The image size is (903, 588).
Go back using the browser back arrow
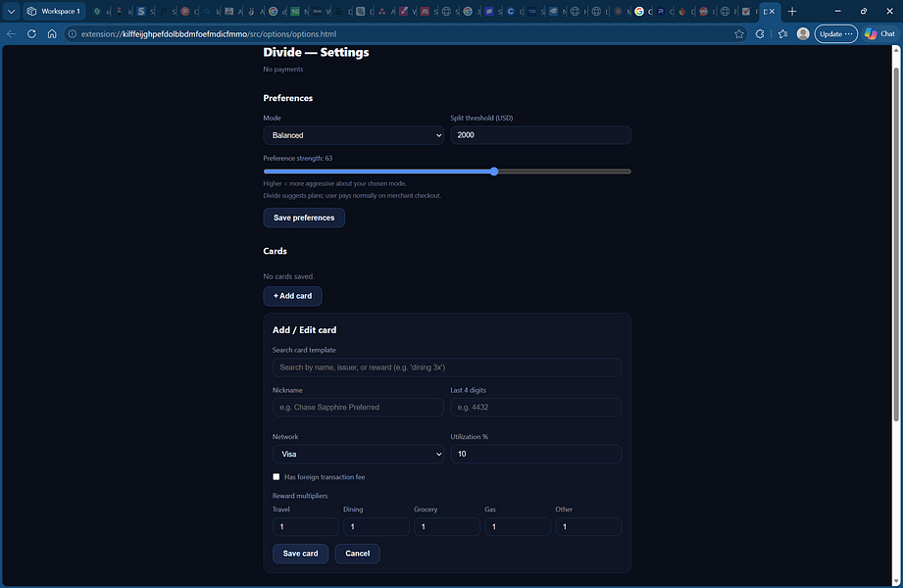tap(11, 34)
